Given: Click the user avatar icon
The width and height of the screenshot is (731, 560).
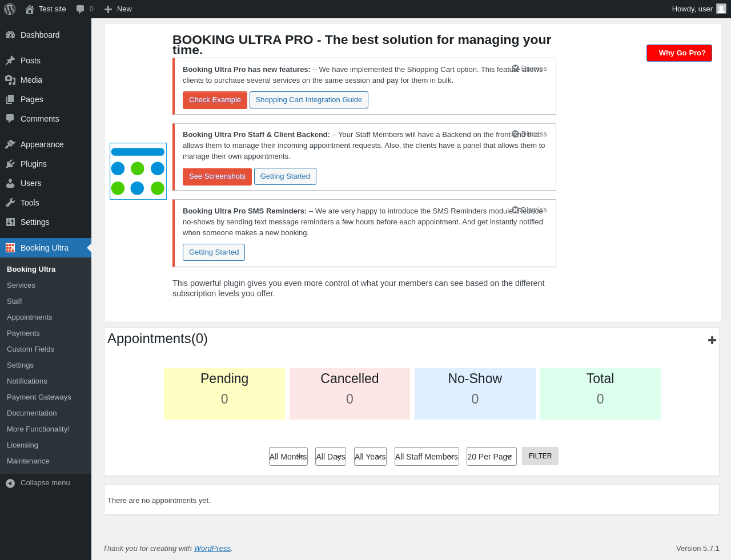Looking at the screenshot, I should coord(721,9).
